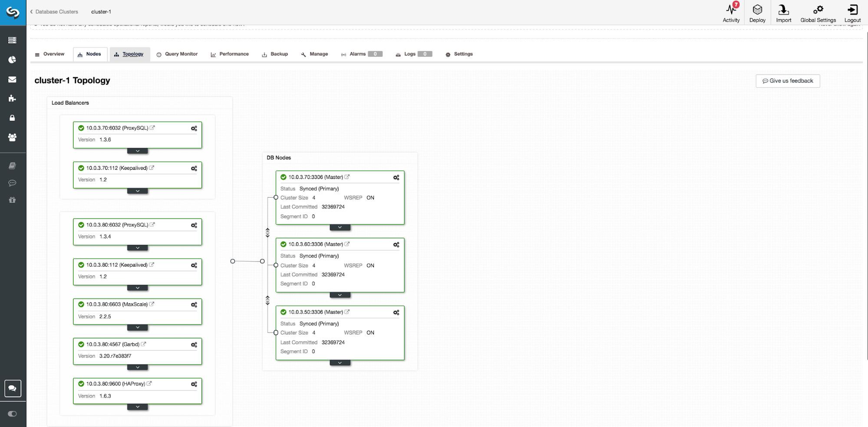
Task: Open external link for 10.0.3.80:9600 HAProxy
Action: pos(149,384)
